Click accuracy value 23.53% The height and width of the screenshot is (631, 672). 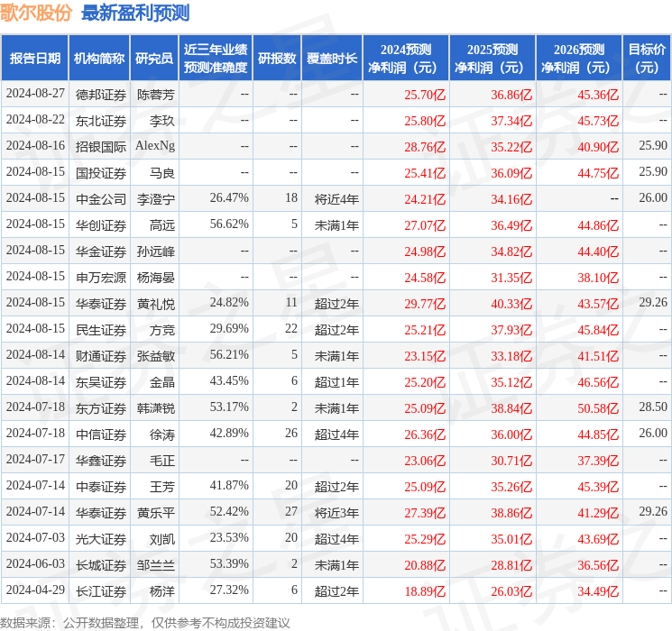[229, 537]
